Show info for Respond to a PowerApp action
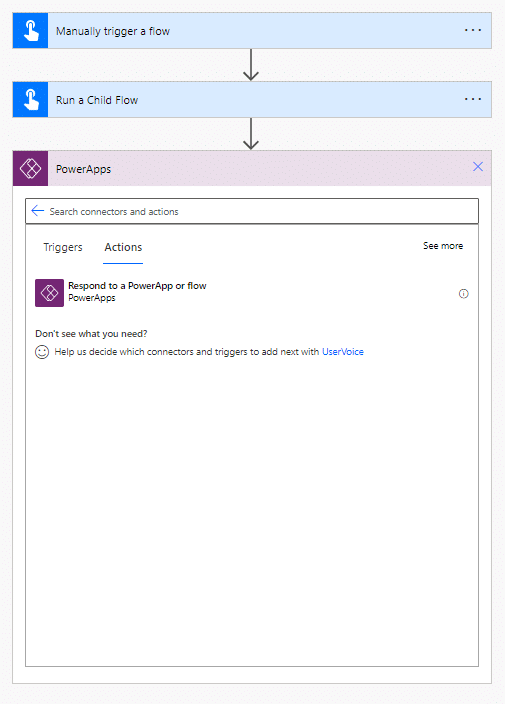The height and width of the screenshot is (704, 505). (464, 294)
